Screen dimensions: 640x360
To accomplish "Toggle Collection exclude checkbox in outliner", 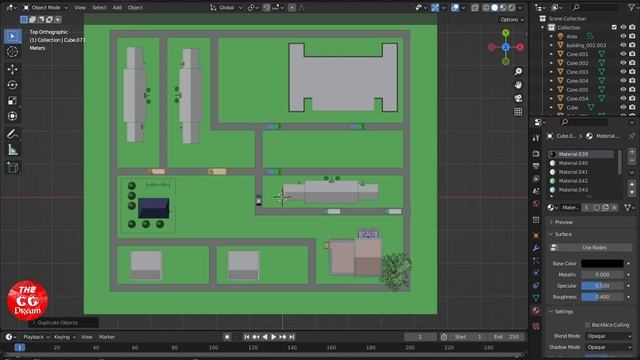I will pyautogui.click(x=614, y=27).
